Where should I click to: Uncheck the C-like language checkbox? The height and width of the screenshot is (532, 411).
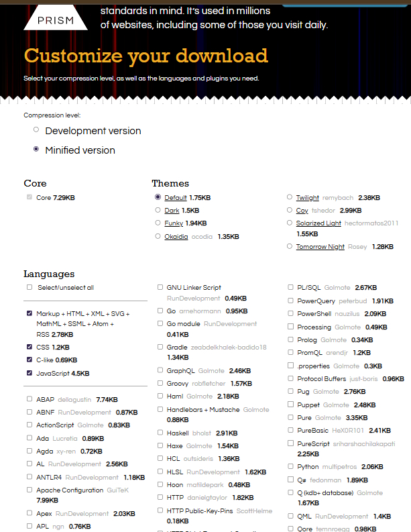click(30, 360)
